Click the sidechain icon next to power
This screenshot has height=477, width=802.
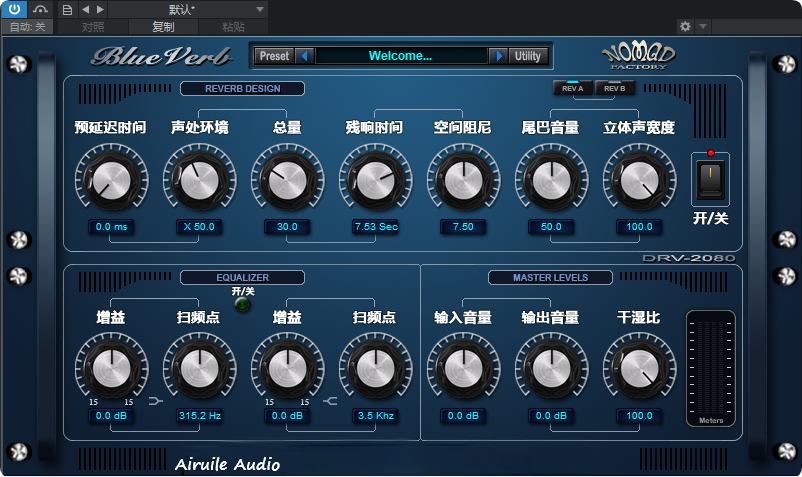click(x=40, y=9)
